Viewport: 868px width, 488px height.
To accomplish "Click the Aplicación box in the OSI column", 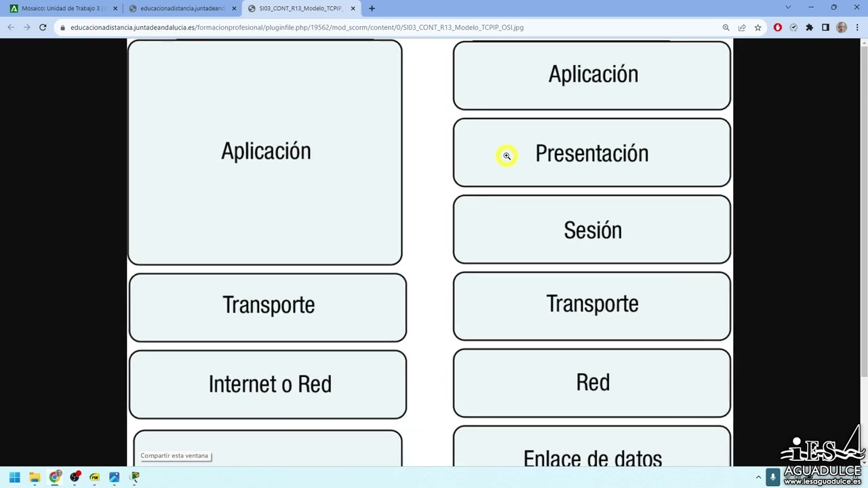I will 592,75.
